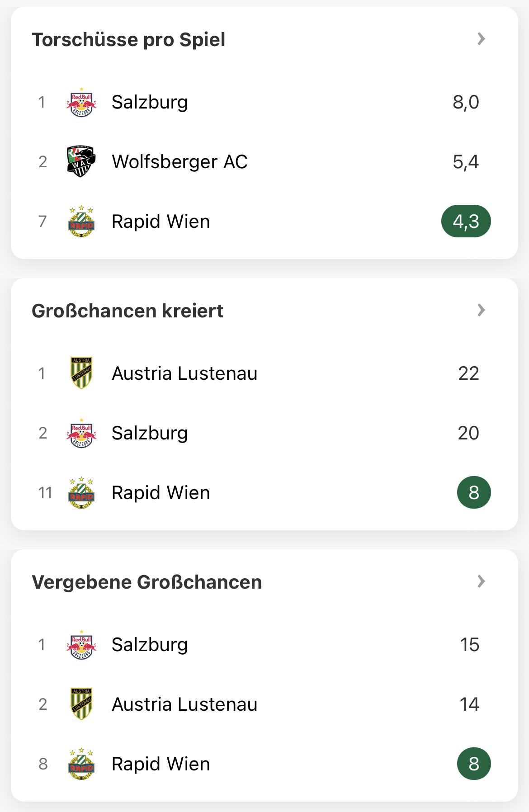This screenshot has height=812, width=529.
Task: Tap Salzburg logo in Vergebene Großchancen
Action: [x=81, y=645]
